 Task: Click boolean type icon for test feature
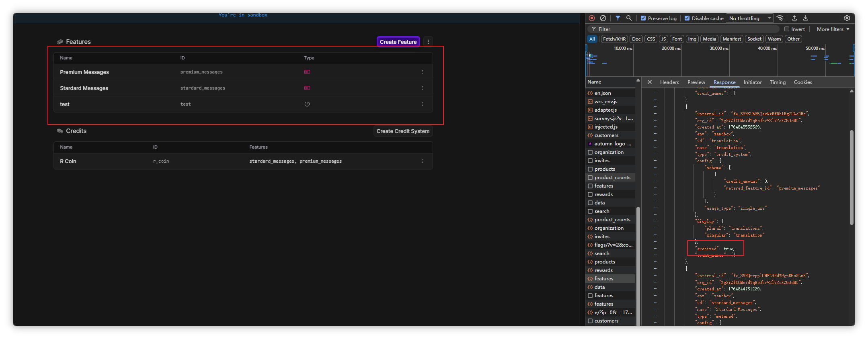click(307, 104)
